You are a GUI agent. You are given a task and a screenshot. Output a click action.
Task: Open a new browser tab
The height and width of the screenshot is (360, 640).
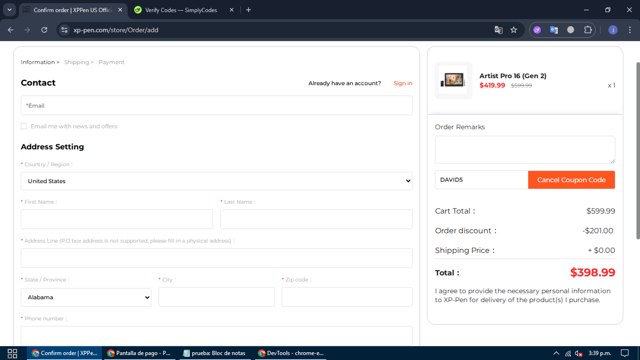click(x=248, y=10)
